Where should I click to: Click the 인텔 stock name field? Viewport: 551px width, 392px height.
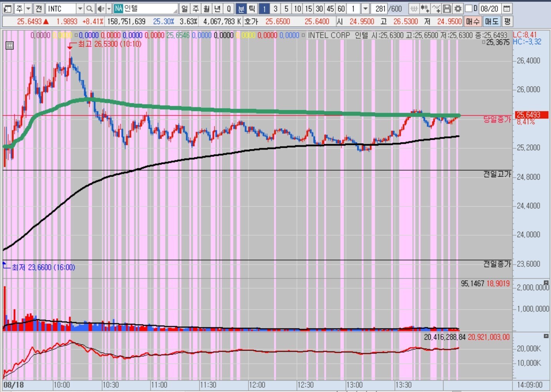click(150, 8)
